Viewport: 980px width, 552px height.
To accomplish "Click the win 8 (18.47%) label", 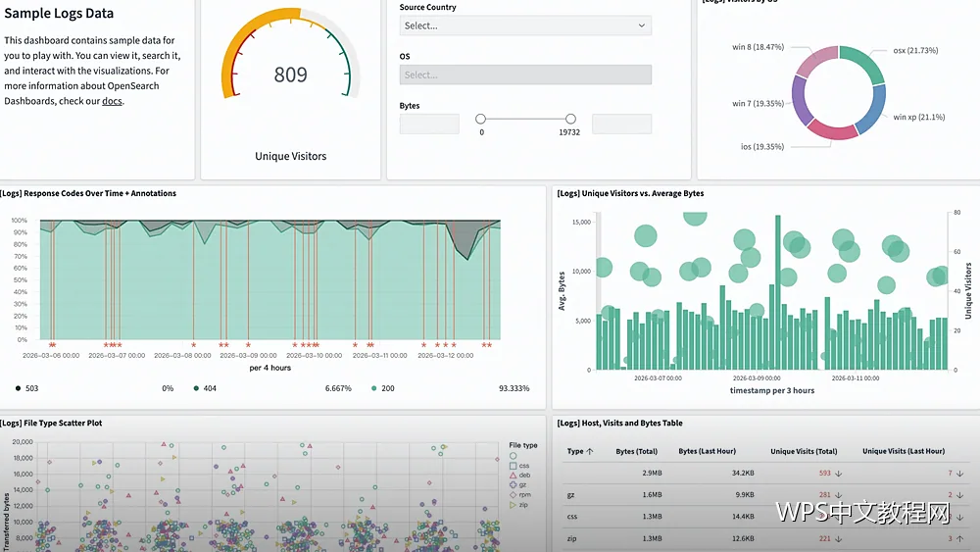I will (x=759, y=47).
